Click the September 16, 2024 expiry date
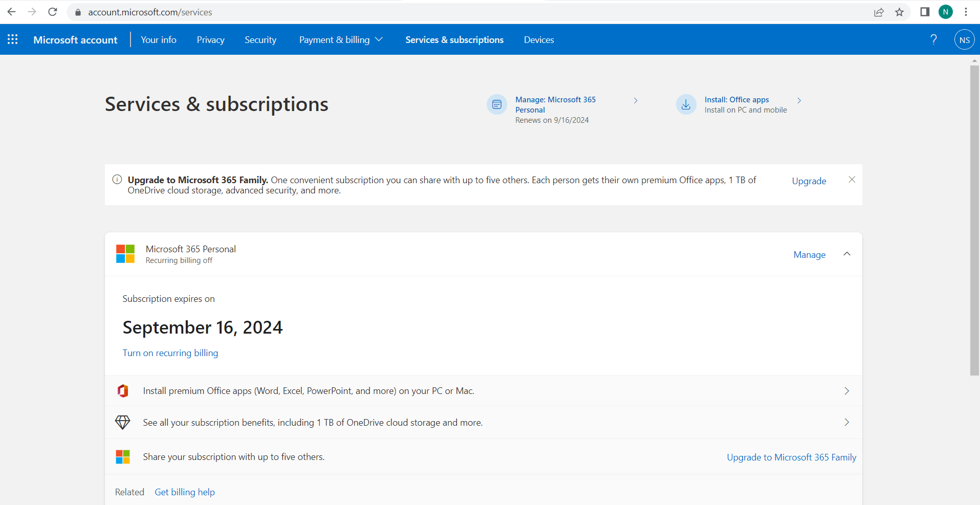Viewport: 980px width, 505px height. pyautogui.click(x=203, y=327)
